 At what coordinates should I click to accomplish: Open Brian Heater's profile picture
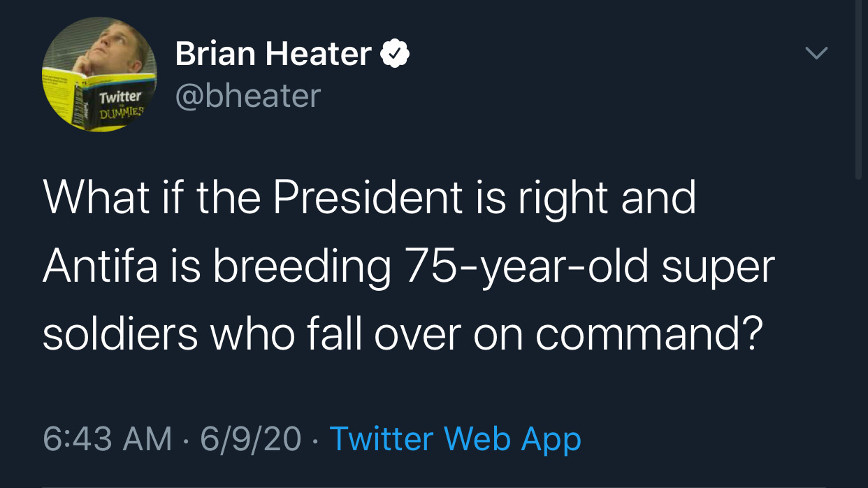tap(99, 76)
